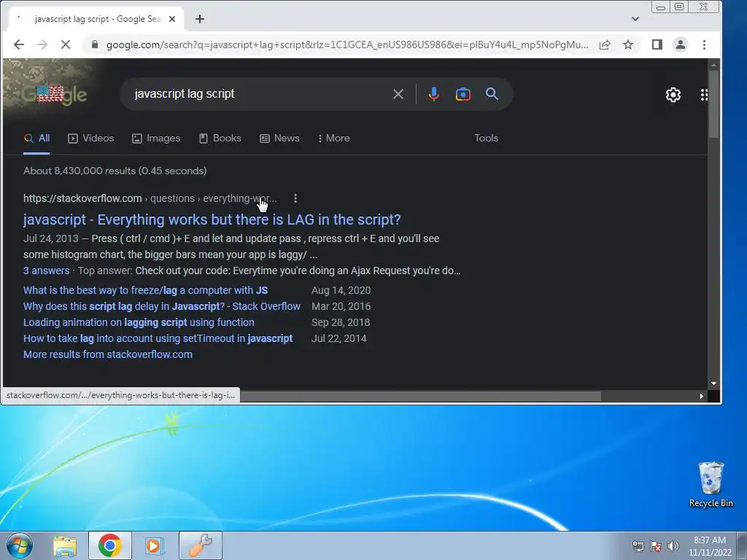Open 'Why does this script lag delay' link
Viewport: 747px width, 560px height.
click(x=162, y=306)
